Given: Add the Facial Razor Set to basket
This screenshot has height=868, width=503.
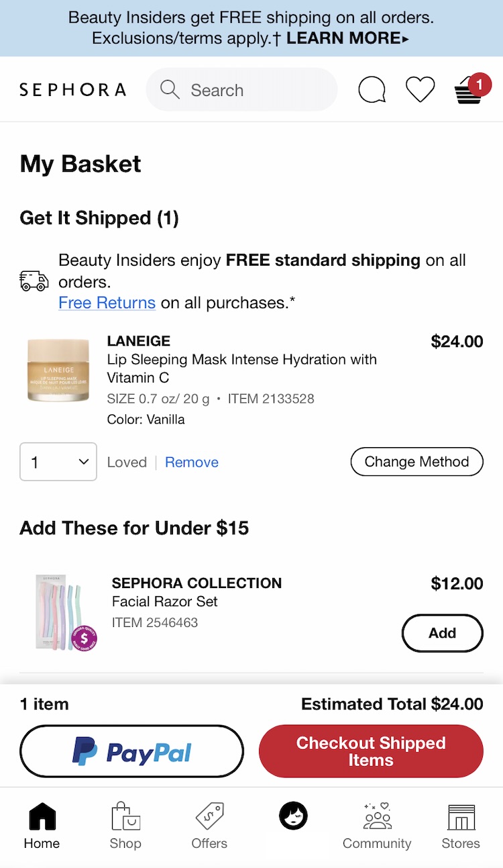Looking at the screenshot, I should pyautogui.click(x=442, y=633).
